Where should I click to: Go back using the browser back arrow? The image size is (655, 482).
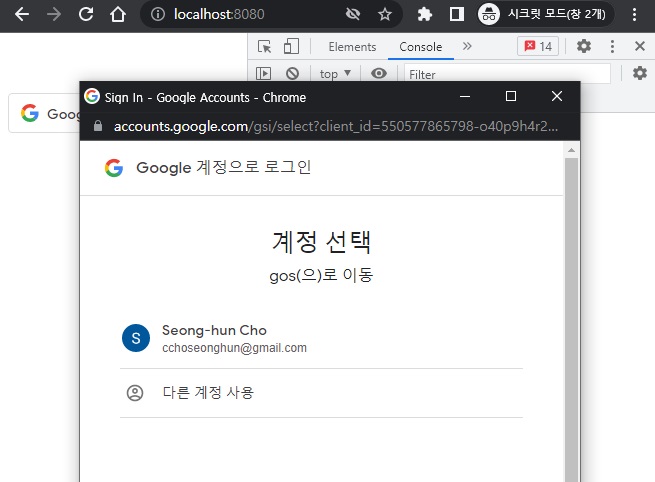point(22,14)
